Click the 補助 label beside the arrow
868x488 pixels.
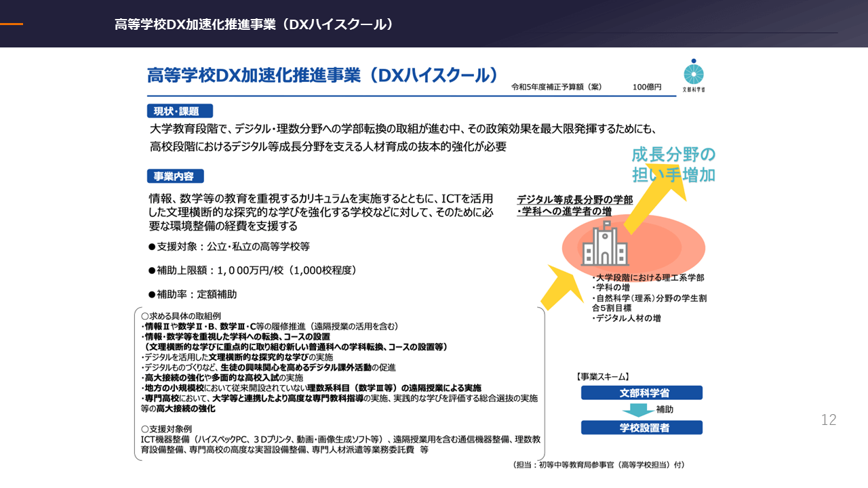point(665,409)
